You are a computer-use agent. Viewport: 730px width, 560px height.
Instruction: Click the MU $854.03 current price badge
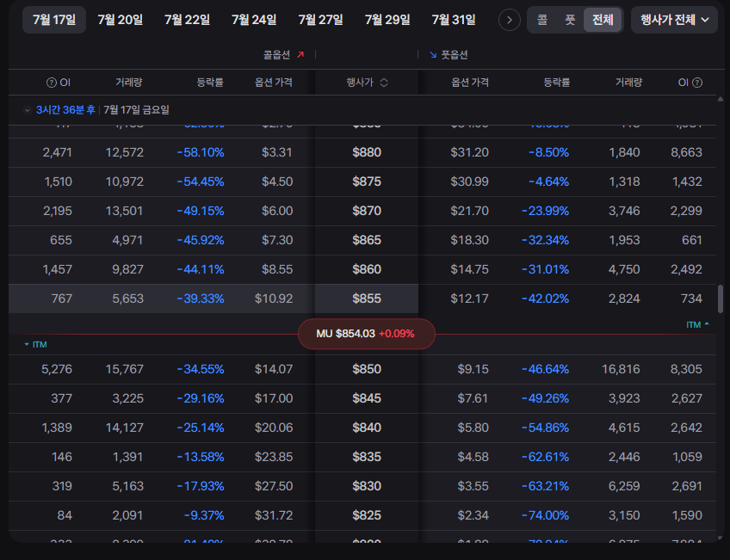coord(367,334)
